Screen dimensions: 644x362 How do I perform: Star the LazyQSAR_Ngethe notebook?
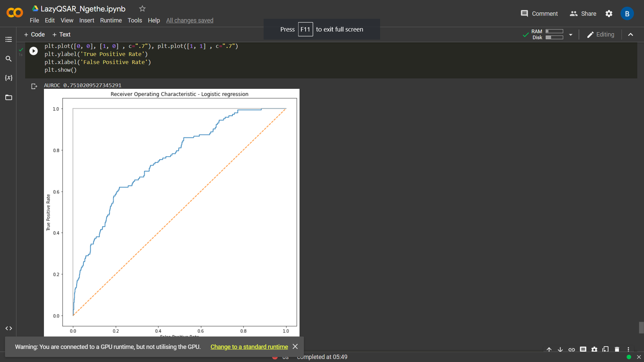[142, 9]
